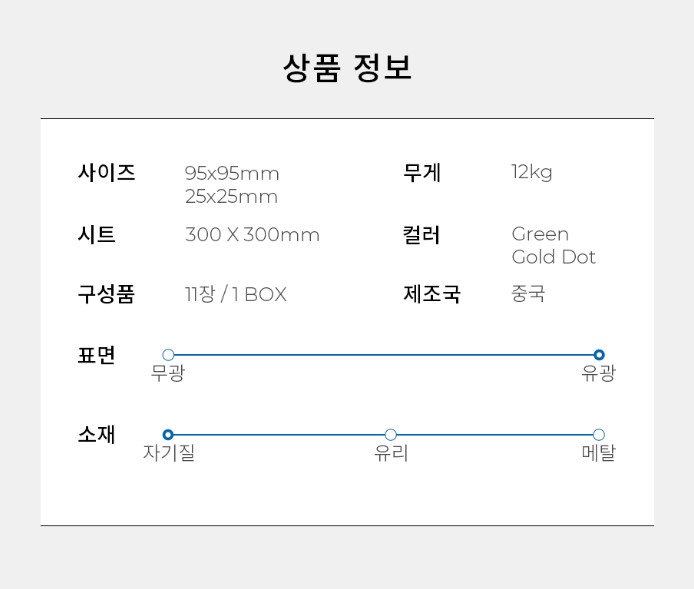Choose the 자기질 material point
Viewport: 694px width, 589px height.
168,435
